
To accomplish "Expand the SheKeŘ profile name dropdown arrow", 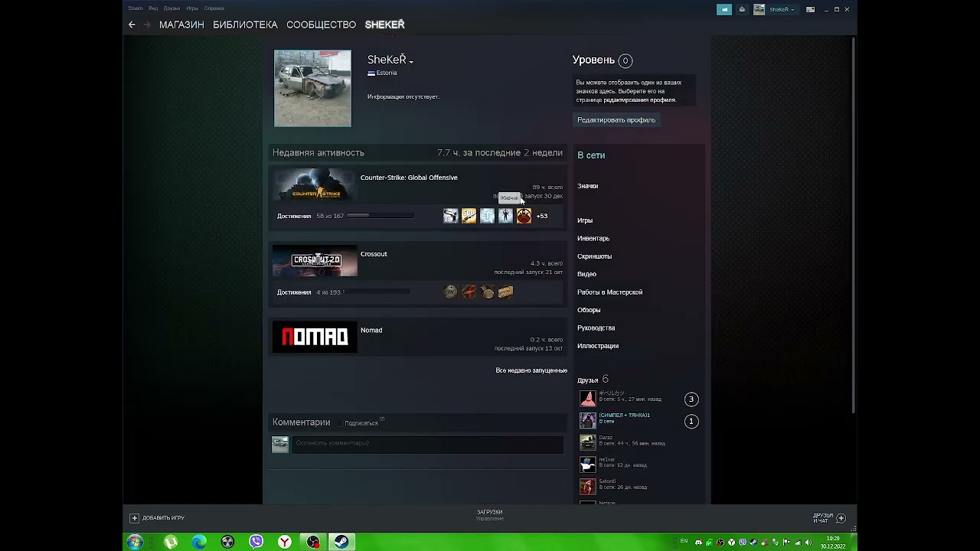I will click(x=411, y=61).
